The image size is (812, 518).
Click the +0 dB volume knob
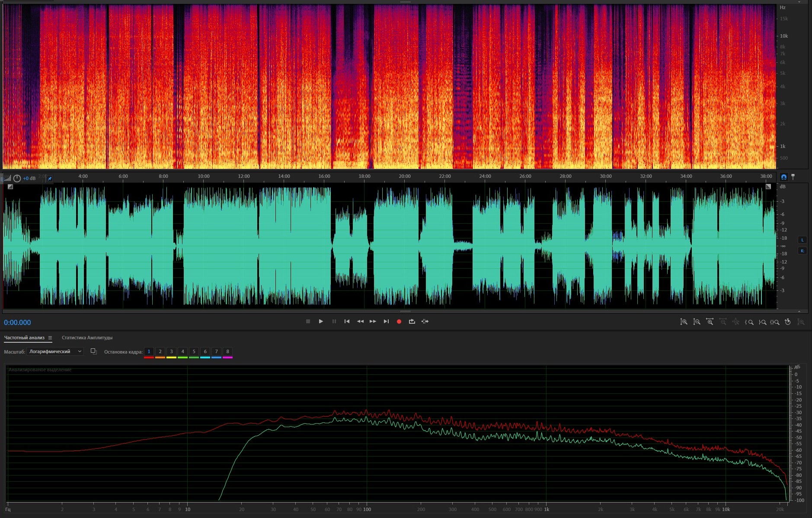tap(17, 178)
